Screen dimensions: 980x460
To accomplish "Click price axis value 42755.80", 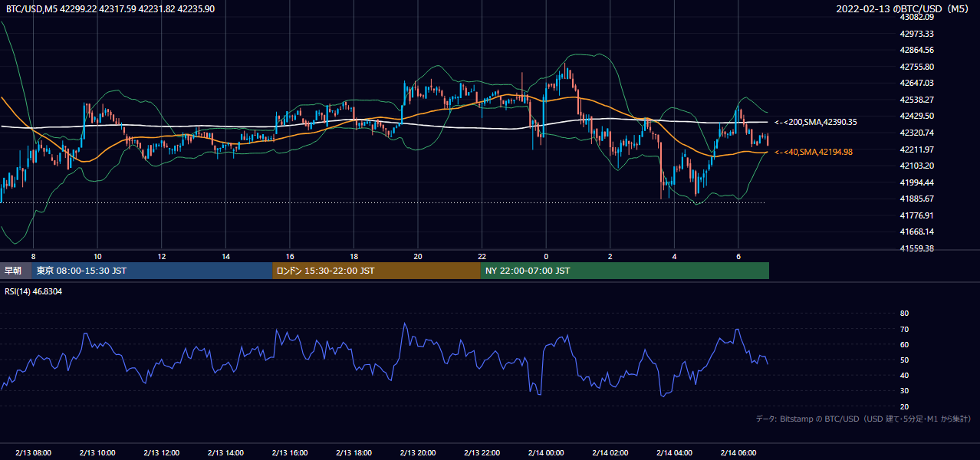I will click(916, 67).
